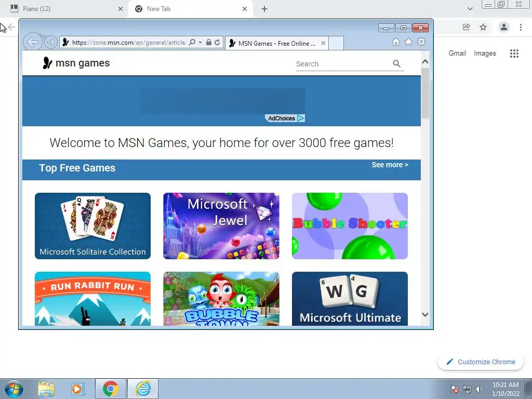Image resolution: width=532 pixels, height=399 pixels.
Task: Click the Internet Explorer back arrow button
Action: pos(33,43)
